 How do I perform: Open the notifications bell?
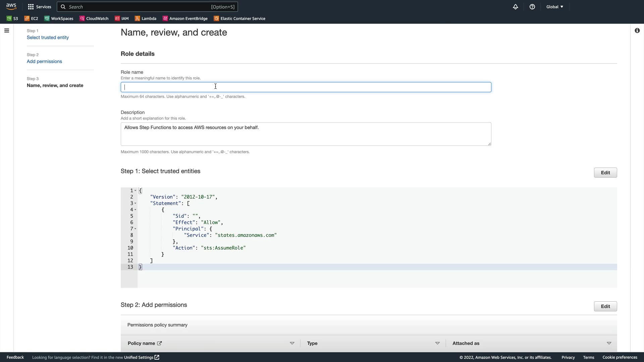point(516,7)
